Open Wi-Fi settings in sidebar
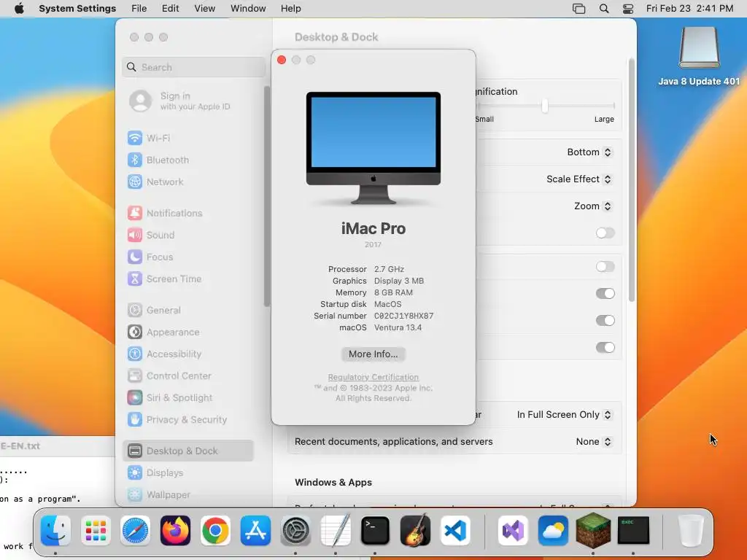This screenshot has width=747, height=560. click(149, 138)
